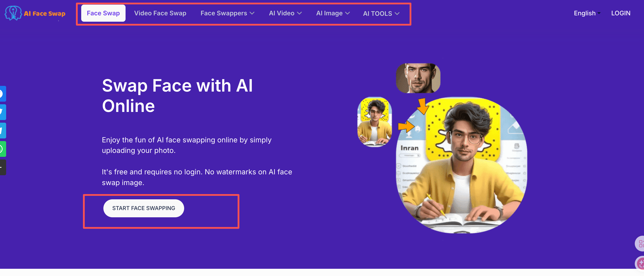
Task: Share via the Twitter sidebar icon
Action: tap(3, 112)
